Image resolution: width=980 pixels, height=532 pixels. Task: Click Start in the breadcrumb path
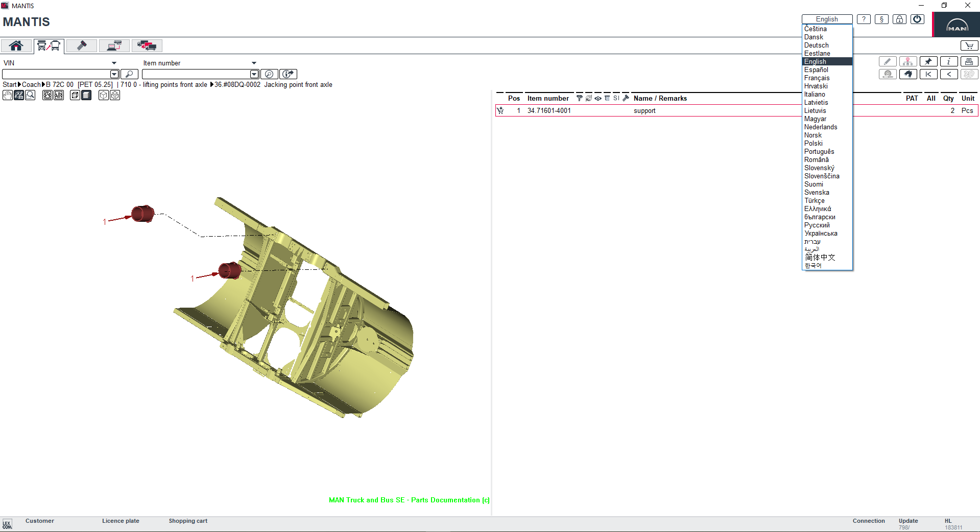[x=10, y=84]
